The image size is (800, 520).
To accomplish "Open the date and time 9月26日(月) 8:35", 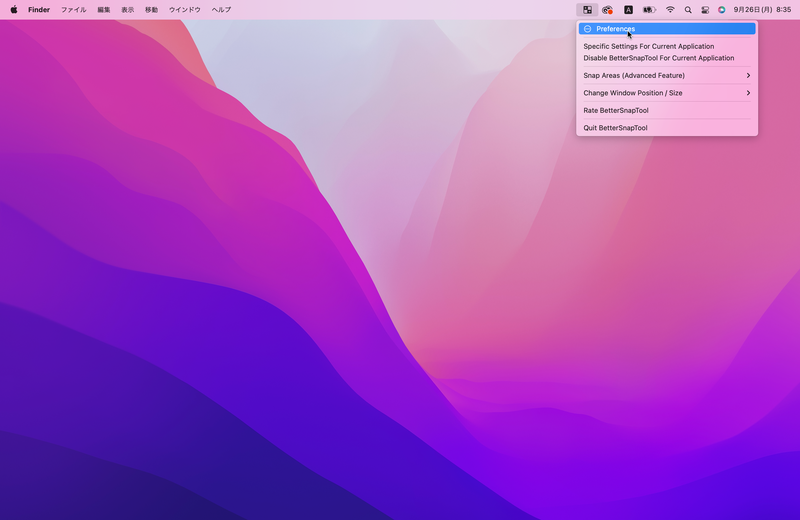I will [x=762, y=10].
